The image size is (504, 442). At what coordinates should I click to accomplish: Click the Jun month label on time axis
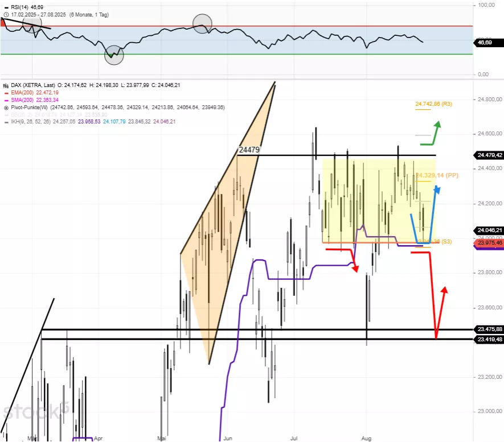click(x=228, y=439)
